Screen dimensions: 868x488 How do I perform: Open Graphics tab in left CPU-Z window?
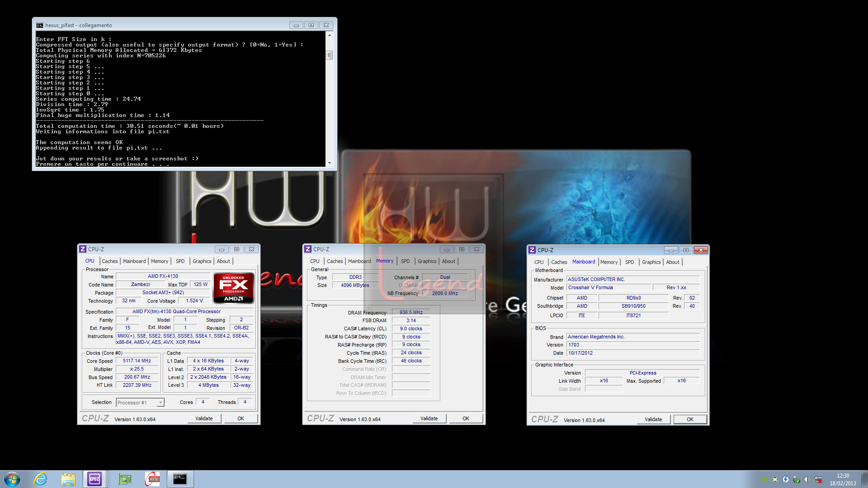[202, 261]
